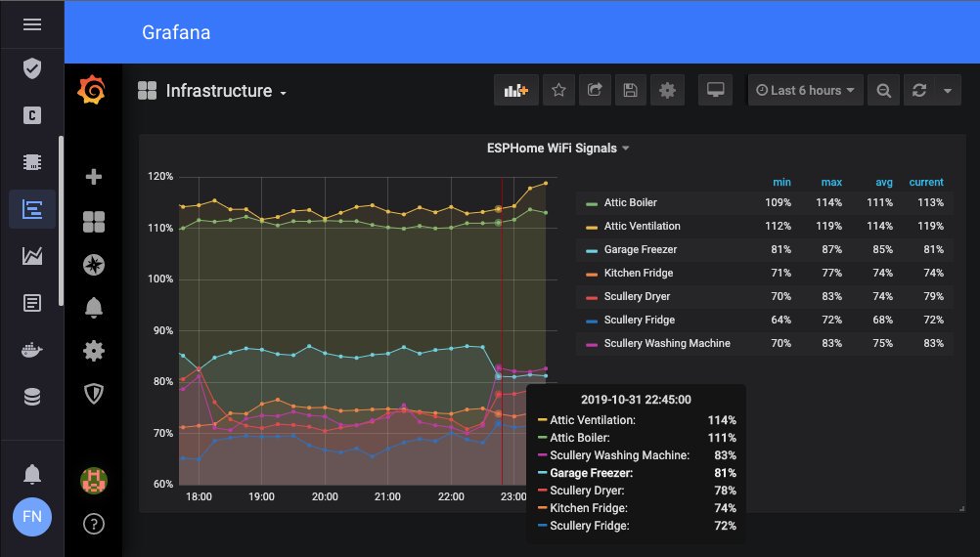The image size is (980, 557).
Task: Toggle Kitchen Fridge series in legend
Action: click(639, 273)
